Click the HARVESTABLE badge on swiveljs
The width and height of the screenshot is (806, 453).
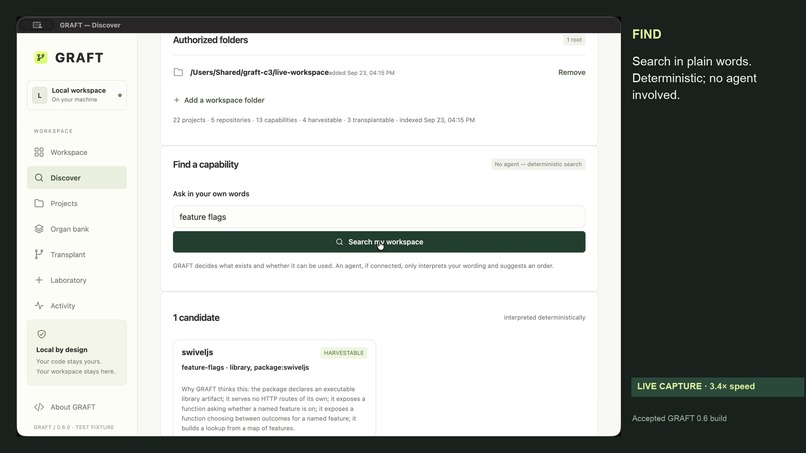pos(344,353)
